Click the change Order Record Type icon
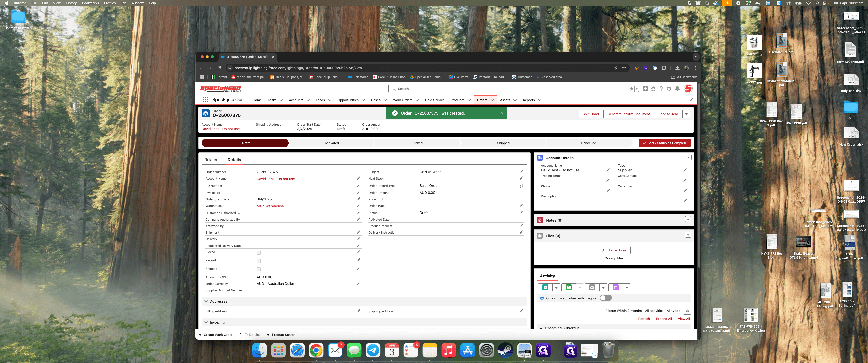 click(x=521, y=186)
